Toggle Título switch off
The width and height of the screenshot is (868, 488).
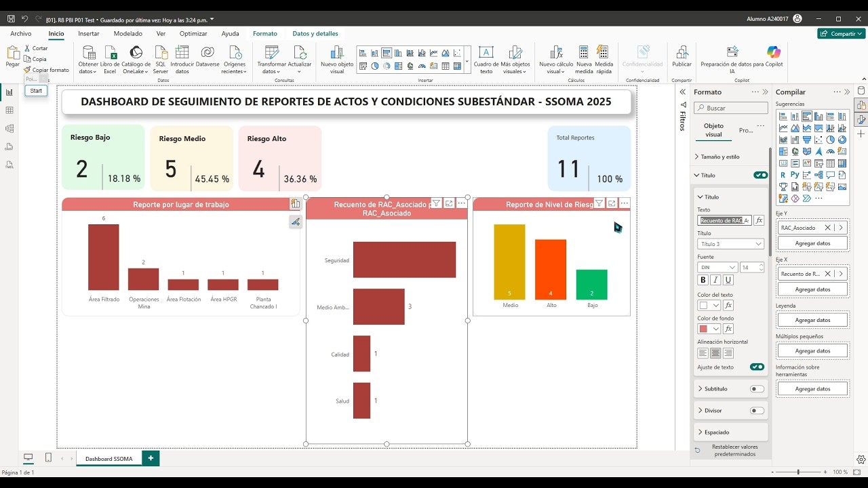[760, 175]
